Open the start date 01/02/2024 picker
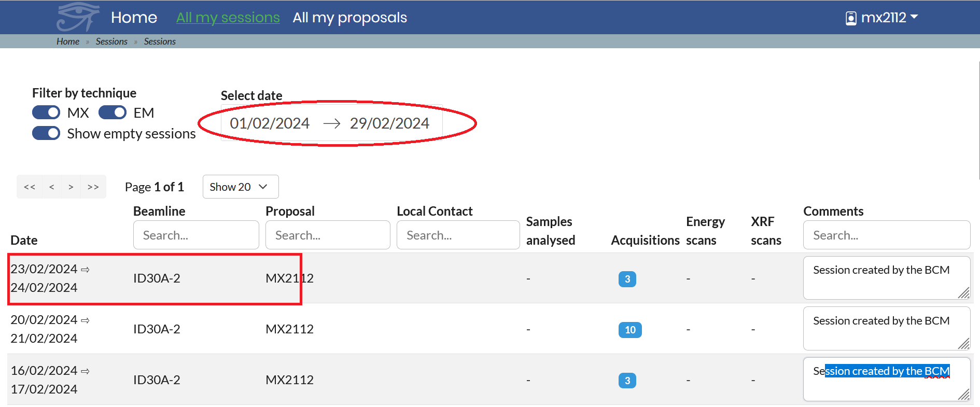980x407 pixels. coord(270,123)
